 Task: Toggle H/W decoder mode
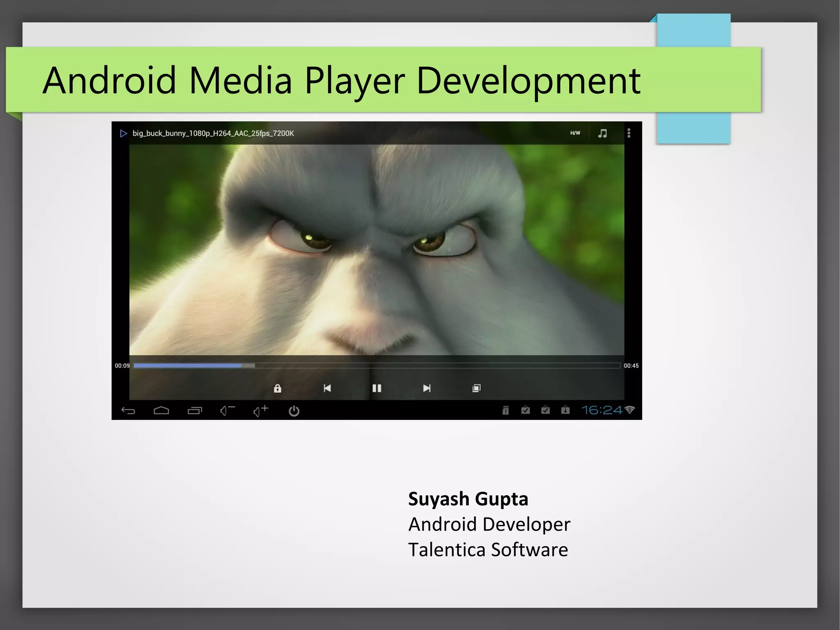[575, 133]
